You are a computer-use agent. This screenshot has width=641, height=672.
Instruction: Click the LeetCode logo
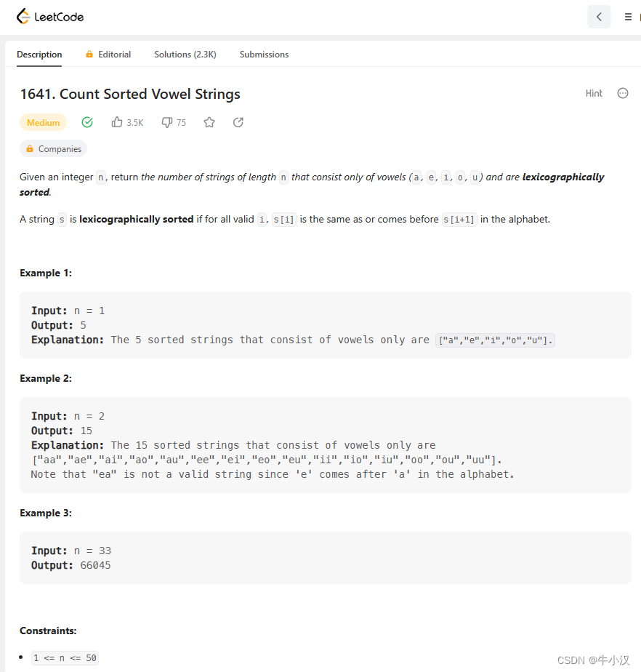click(49, 16)
